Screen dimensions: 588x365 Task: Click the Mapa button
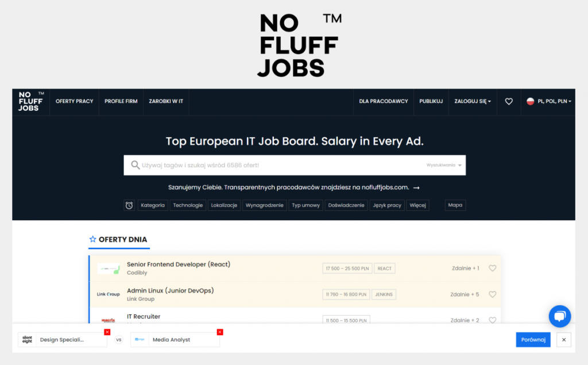[x=455, y=205]
